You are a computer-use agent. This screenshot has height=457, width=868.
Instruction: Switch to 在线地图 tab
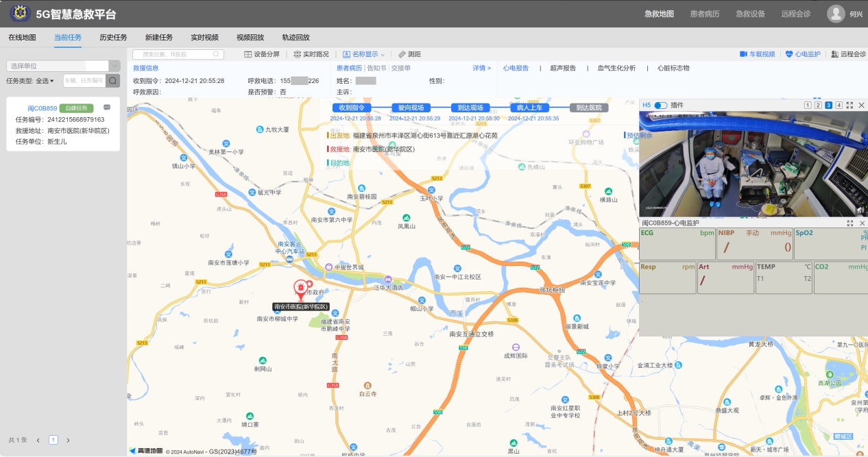(22, 38)
